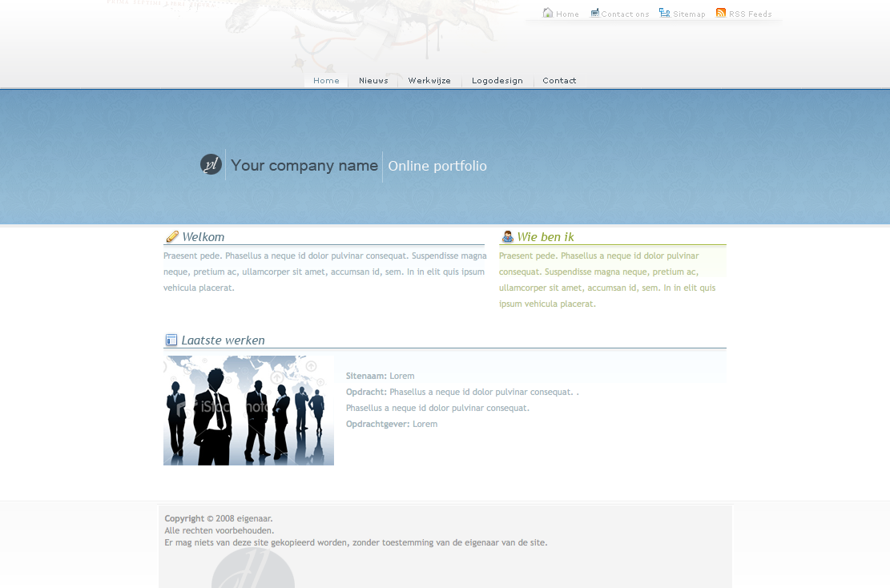Image resolution: width=890 pixels, height=588 pixels.
Task: Select the Home navigation tab
Action: [x=326, y=81]
